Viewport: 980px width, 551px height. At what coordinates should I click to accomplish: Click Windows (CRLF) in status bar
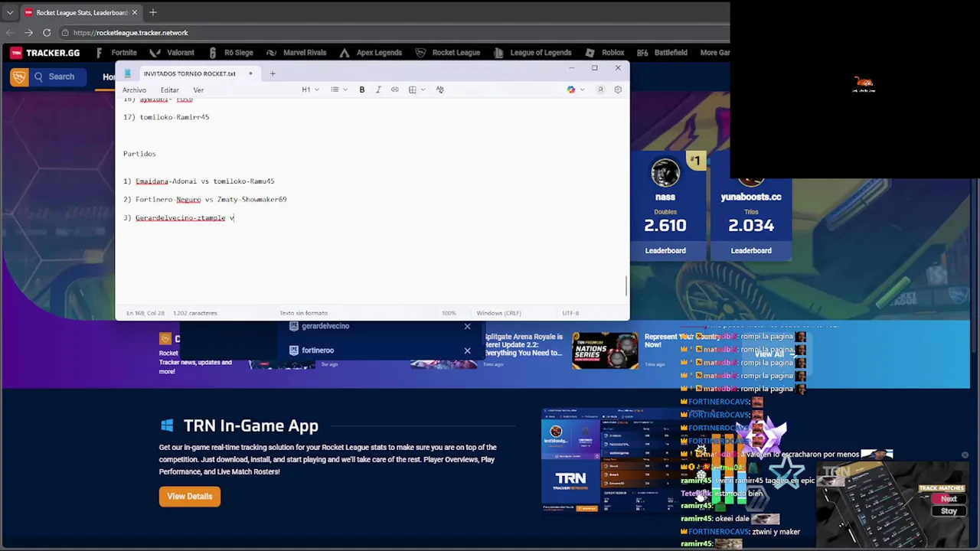point(498,313)
